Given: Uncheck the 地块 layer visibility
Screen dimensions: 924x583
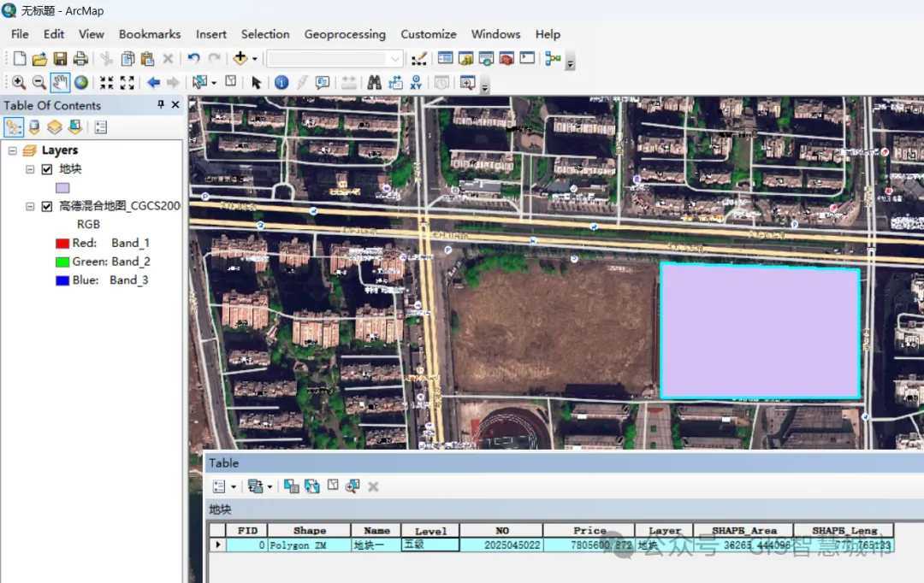Looking at the screenshot, I should pos(47,169).
